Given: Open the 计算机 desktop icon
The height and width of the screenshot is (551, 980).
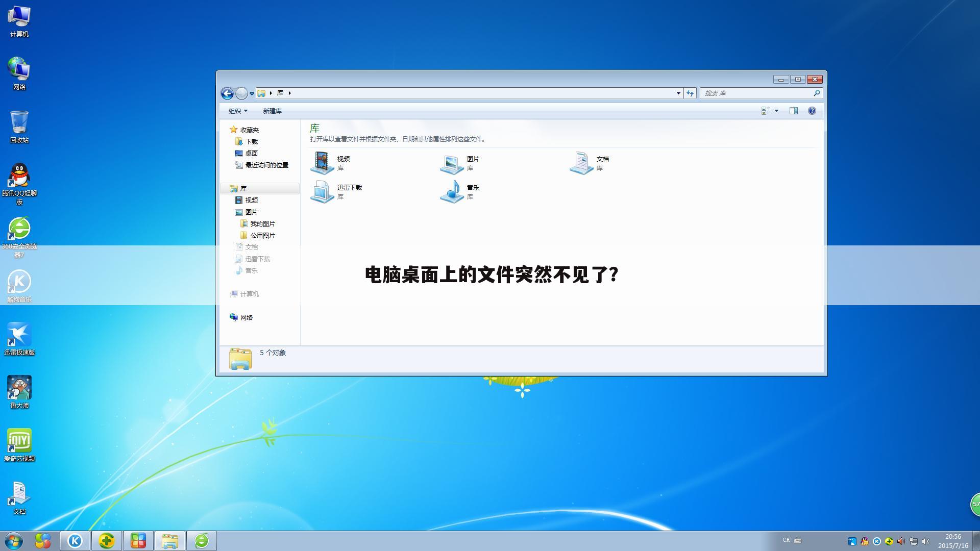Looking at the screenshot, I should (x=19, y=20).
